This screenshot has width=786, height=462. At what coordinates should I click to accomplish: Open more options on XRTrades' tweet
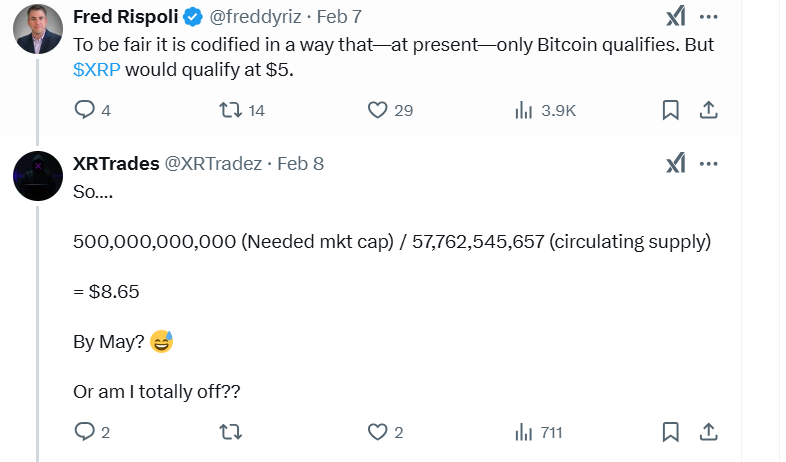click(708, 163)
